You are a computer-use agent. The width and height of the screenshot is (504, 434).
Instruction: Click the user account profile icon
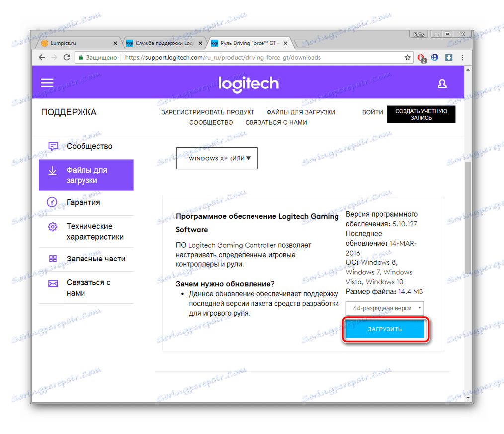tap(442, 84)
